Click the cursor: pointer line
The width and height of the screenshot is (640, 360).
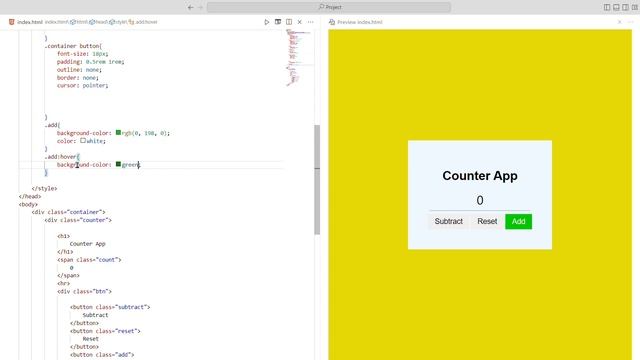coord(82,85)
